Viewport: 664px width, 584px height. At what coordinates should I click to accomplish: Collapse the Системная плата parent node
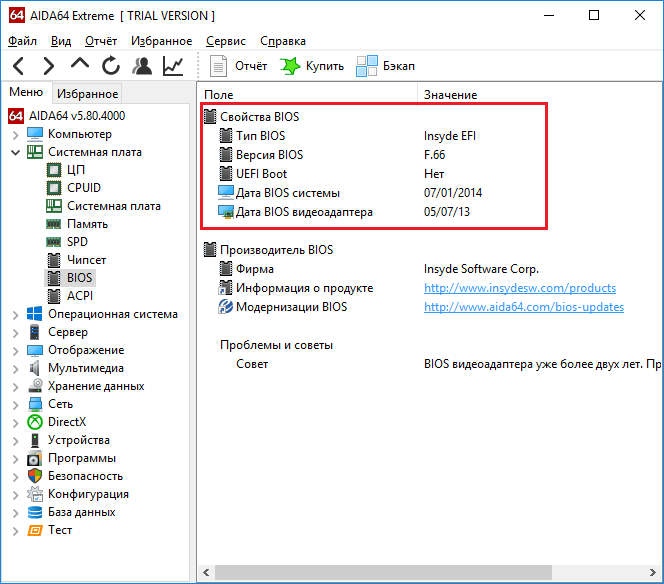16,152
